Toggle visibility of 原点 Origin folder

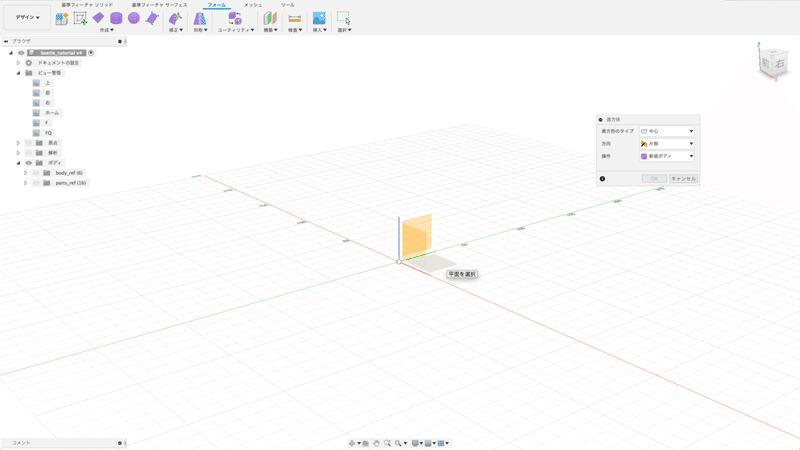[29, 143]
